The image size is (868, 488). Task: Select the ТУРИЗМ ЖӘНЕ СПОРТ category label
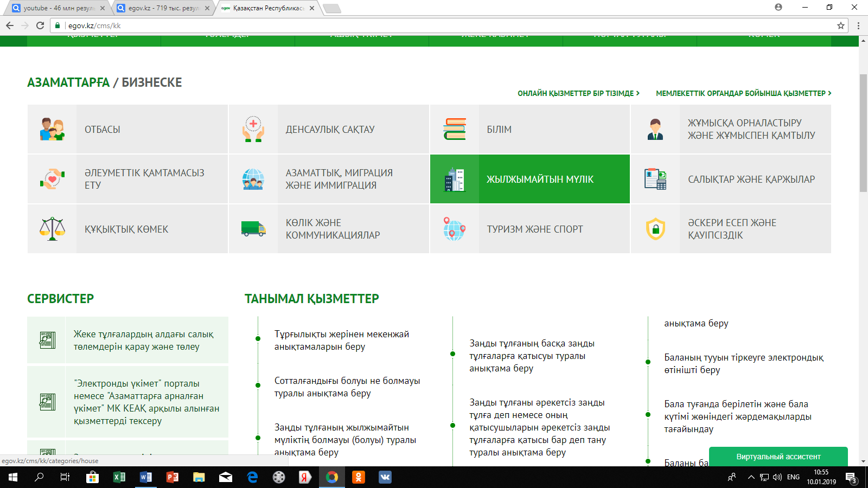[535, 229]
